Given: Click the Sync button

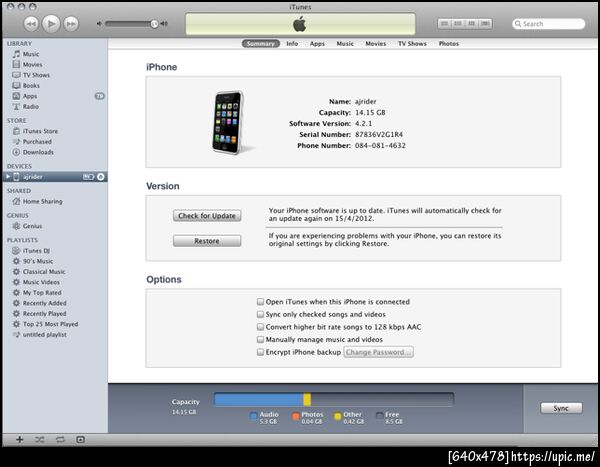Looking at the screenshot, I should point(561,408).
